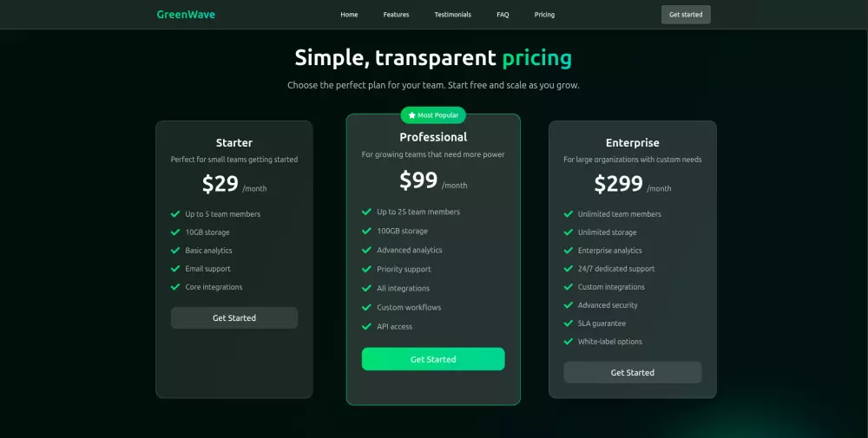Viewport: 868px width, 438px height.
Task: Navigate to the FAQ page
Action: coord(503,15)
